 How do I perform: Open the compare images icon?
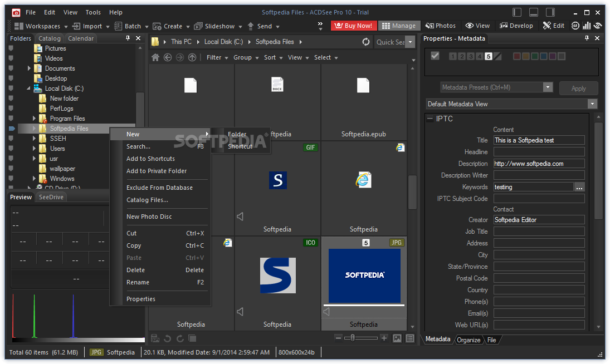[192, 338]
